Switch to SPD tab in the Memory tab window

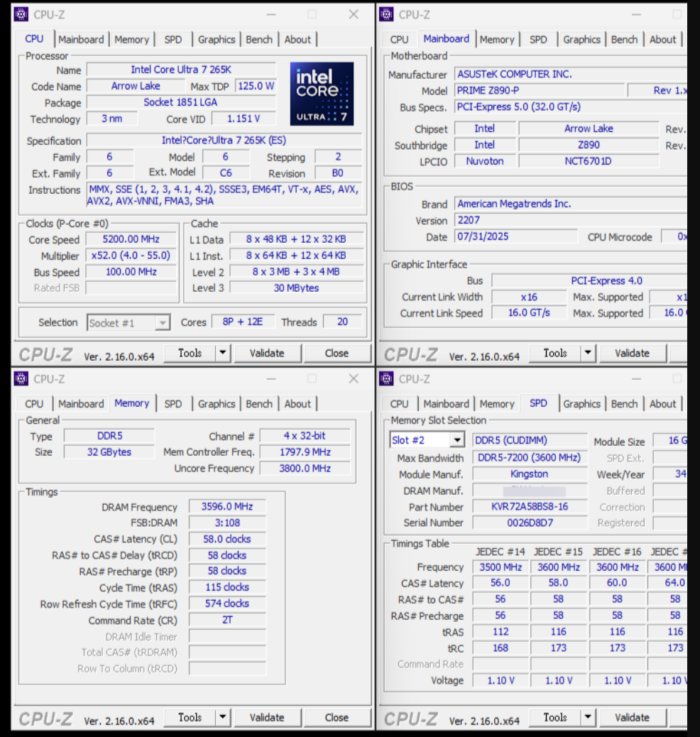pos(173,404)
